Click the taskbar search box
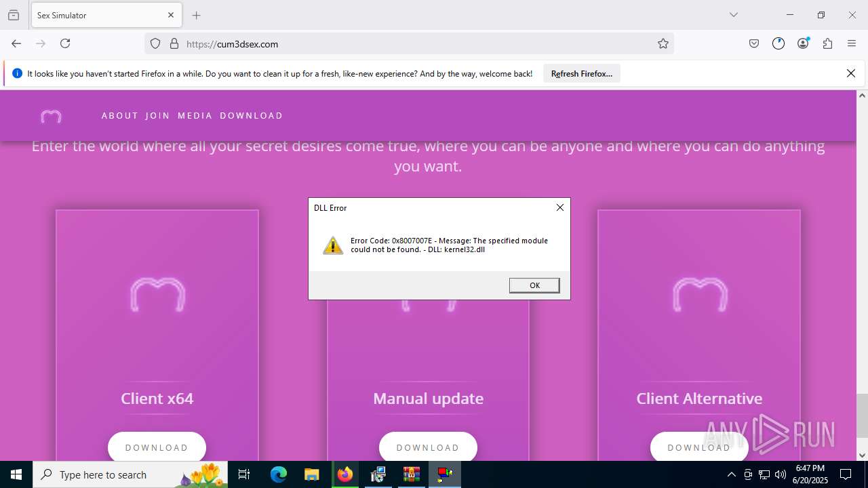Image resolution: width=868 pixels, height=488 pixels. (131, 474)
